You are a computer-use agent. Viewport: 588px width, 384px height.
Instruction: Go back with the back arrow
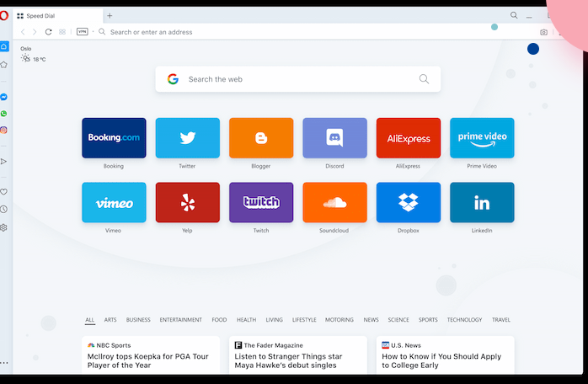pos(23,32)
